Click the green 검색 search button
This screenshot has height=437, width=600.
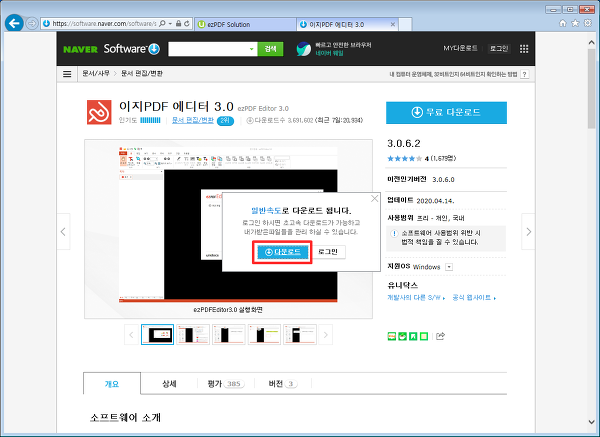(x=270, y=49)
